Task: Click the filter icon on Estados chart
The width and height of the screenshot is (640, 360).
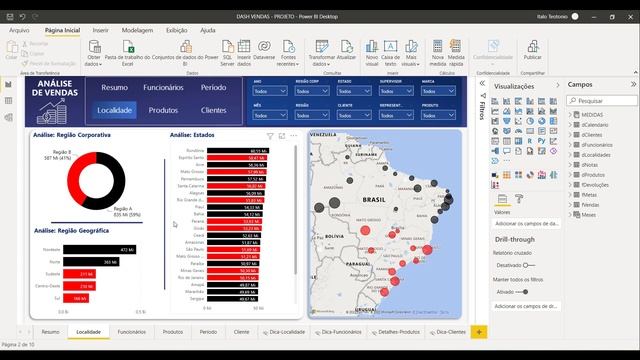Action: [x=270, y=136]
